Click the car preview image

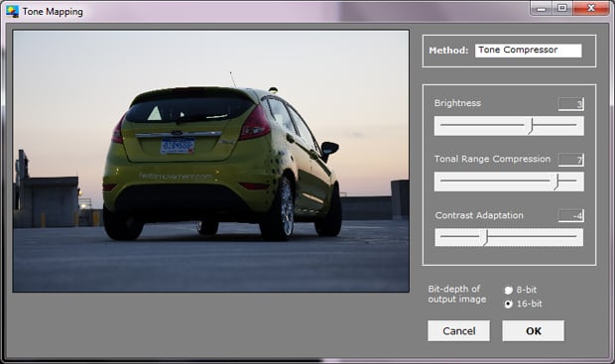pos(210,162)
